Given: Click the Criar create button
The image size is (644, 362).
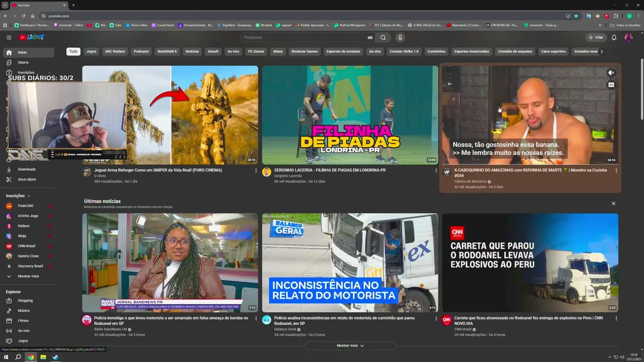Looking at the screenshot, I should (x=595, y=37).
